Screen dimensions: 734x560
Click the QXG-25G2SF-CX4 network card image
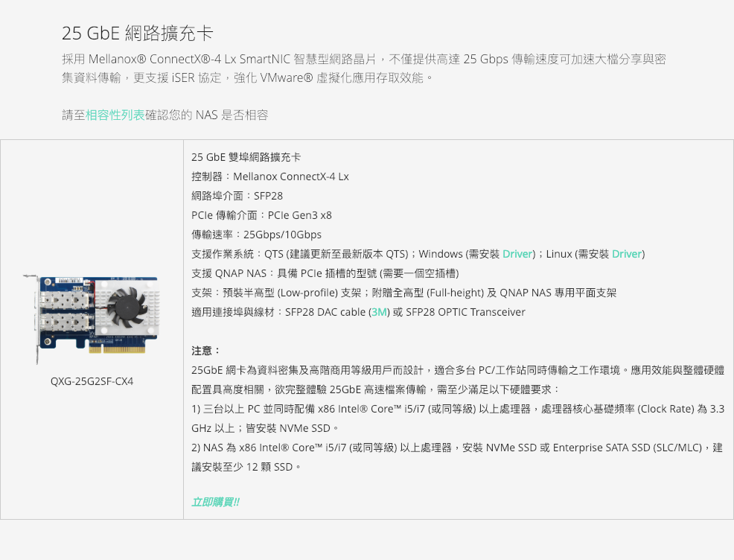(92, 319)
